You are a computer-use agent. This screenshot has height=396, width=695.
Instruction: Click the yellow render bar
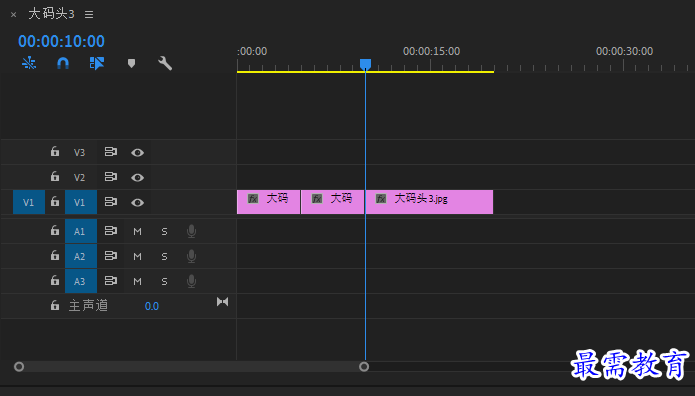point(365,72)
